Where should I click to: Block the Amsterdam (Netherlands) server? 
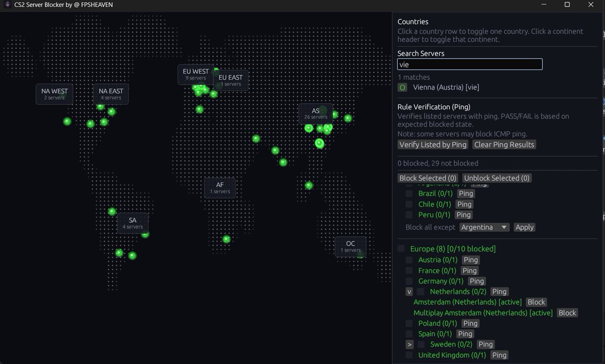click(536, 302)
